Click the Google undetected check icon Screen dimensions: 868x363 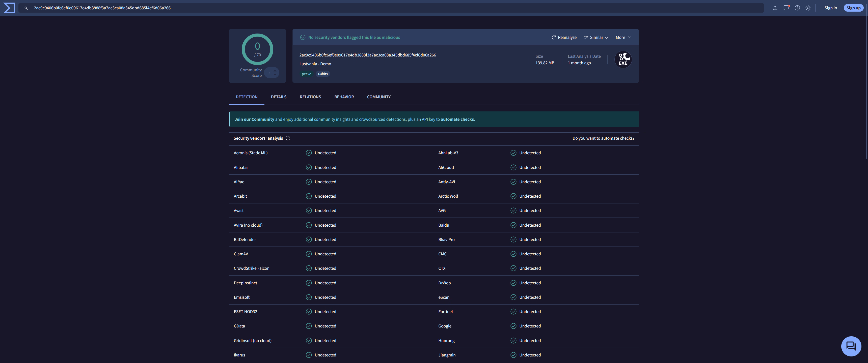click(x=513, y=326)
